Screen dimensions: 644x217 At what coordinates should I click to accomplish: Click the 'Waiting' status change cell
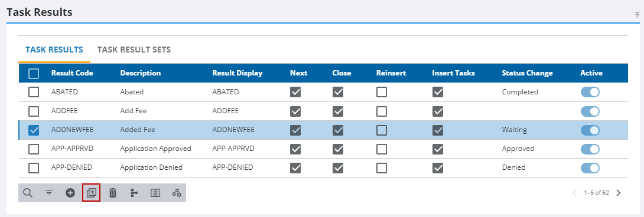click(514, 130)
